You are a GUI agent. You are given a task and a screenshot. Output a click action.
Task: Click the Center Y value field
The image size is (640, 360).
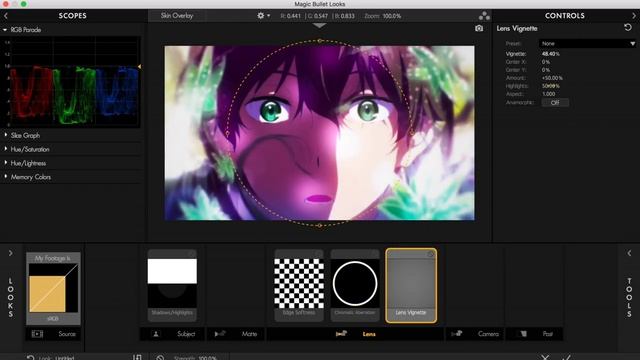point(546,70)
